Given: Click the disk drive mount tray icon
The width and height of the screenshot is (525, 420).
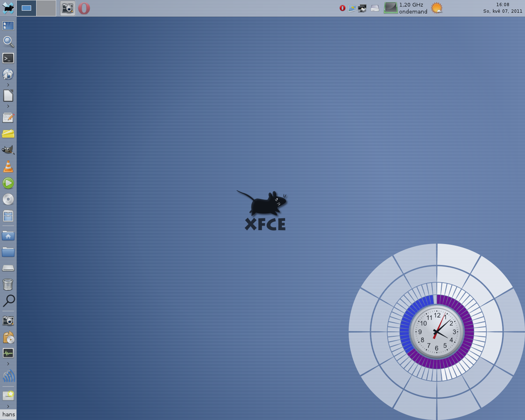Looking at the screenshot, I should (x=375, y=8).
